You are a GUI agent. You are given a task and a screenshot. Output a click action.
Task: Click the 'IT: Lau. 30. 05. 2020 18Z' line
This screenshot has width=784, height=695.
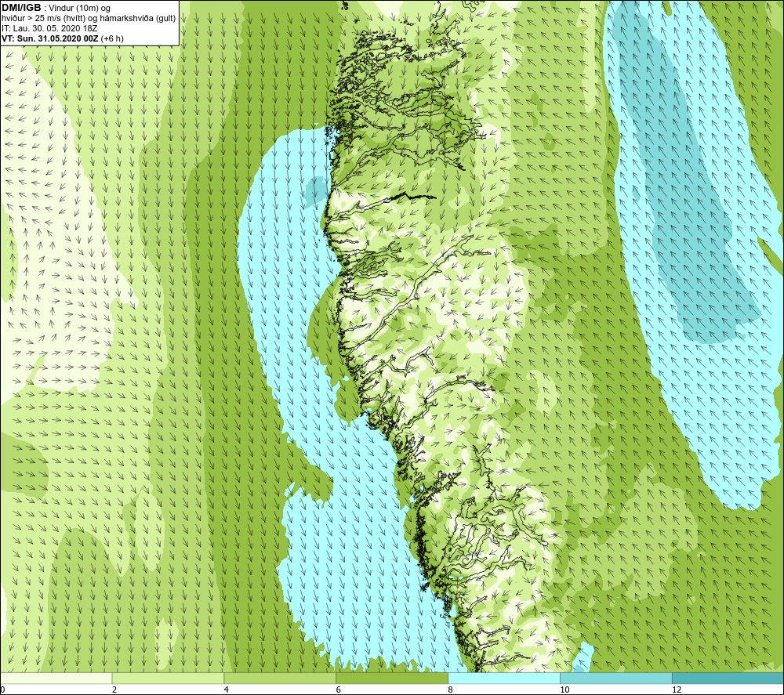[x=49, y=28]
